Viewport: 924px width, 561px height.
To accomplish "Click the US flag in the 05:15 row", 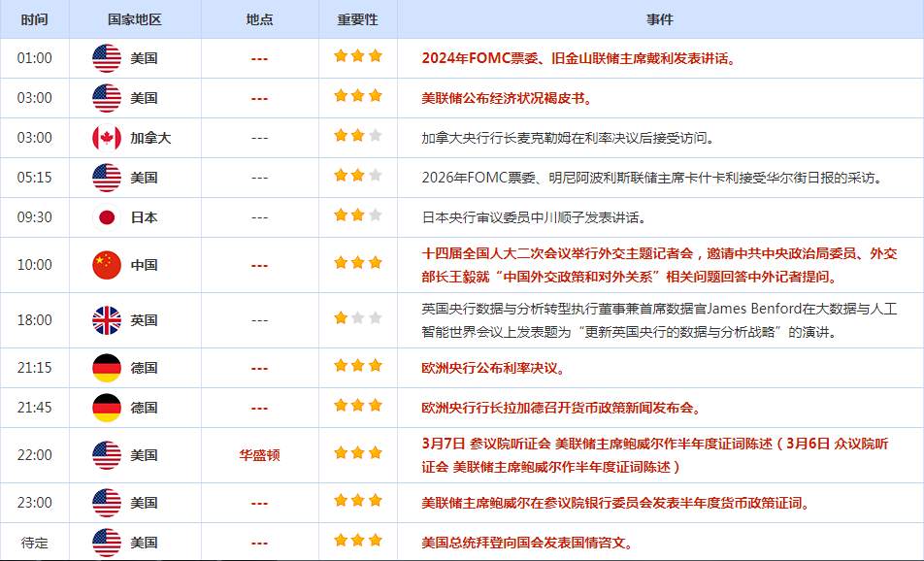I will point(107,178).
